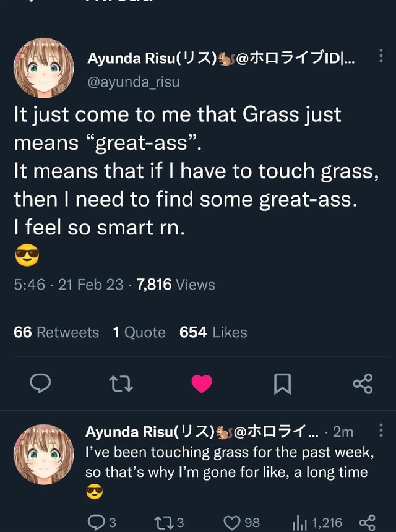This screenshot has width=396, height=532.
Task: Like the reply tweet's heart icon
Action: [235, 521]
